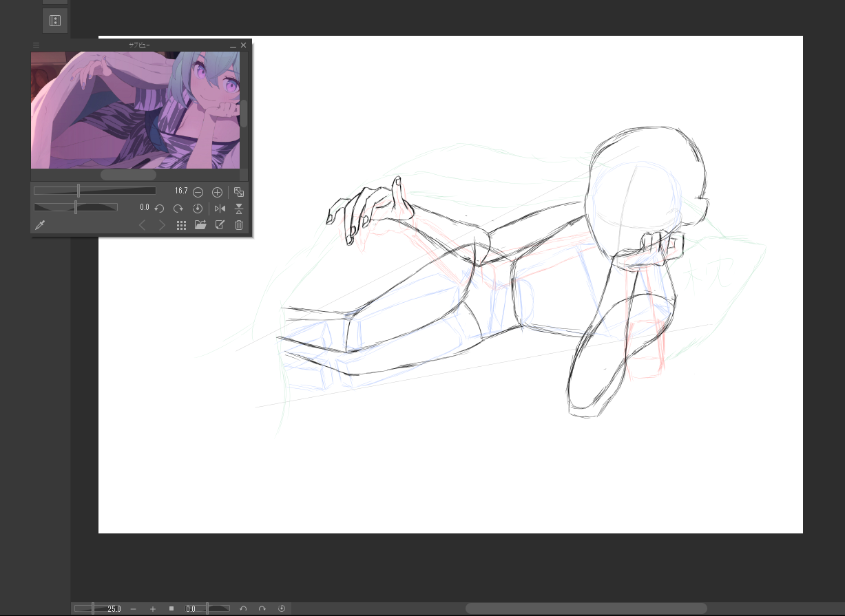Toggle vertical flip of Sub View image
The height and width of the screenshot is (616, 845).
(x=239, y=208)
